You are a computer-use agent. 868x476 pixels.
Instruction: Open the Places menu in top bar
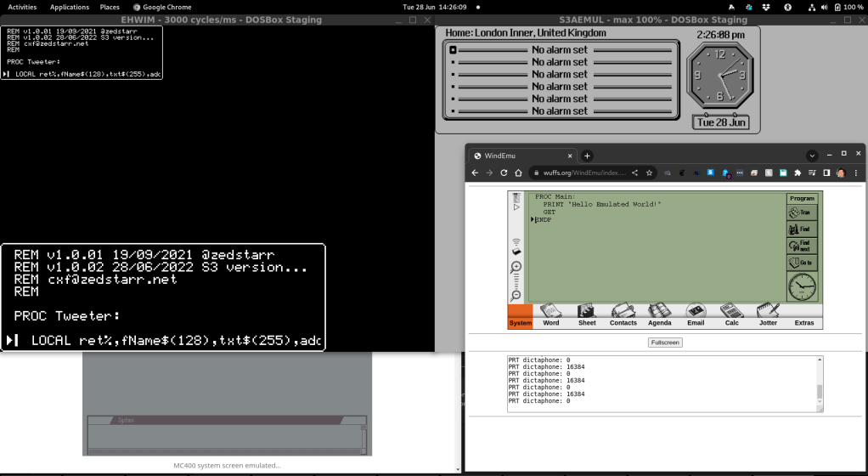click(x=110, y=7)
